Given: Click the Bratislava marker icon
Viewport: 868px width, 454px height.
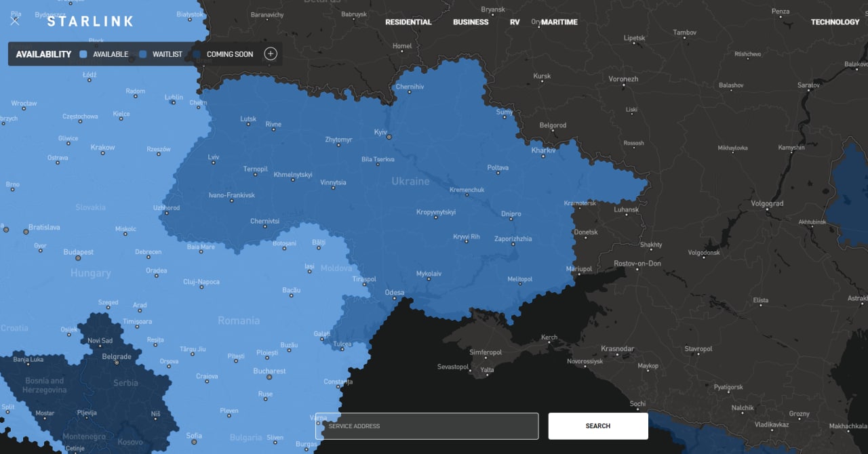Looking at the screenshot, I should [26, 232].
